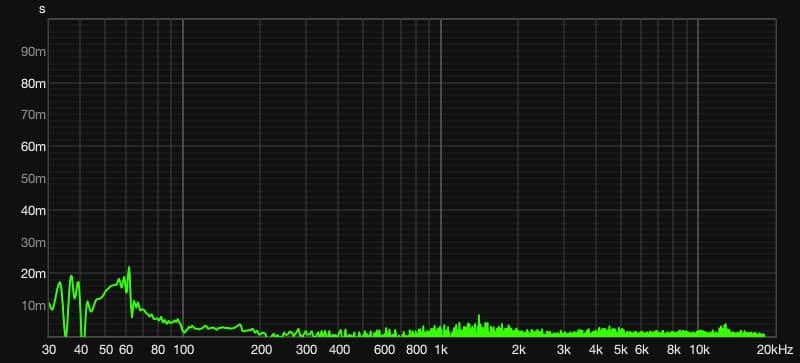
Task: Click the 's' unit label above the y-axis
Action: coord(42,9)
